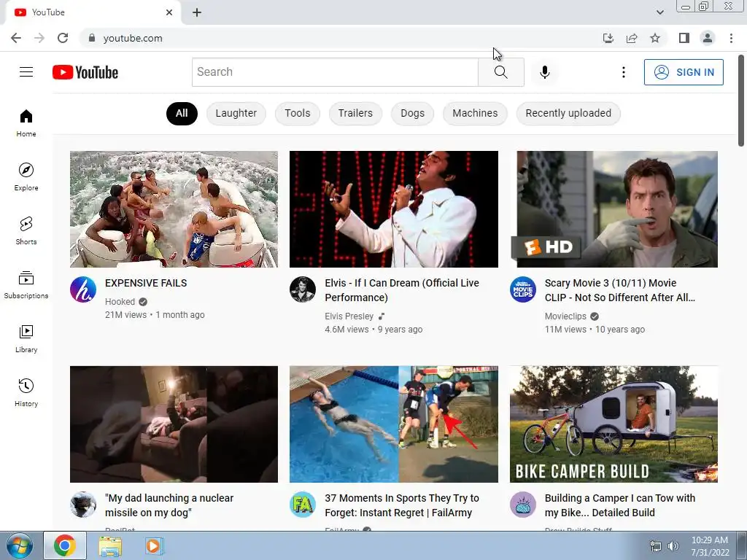Click the Movieclips channel avatar
This screenshot has width=747, height=560.
tap(522, 289)
